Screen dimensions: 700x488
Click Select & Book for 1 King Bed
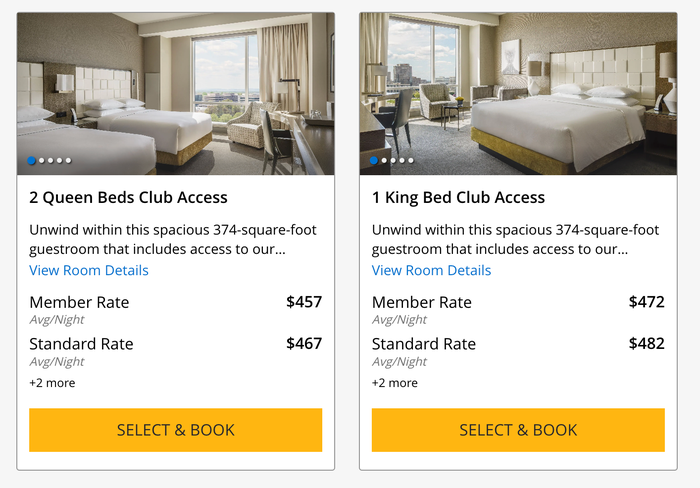518,430
